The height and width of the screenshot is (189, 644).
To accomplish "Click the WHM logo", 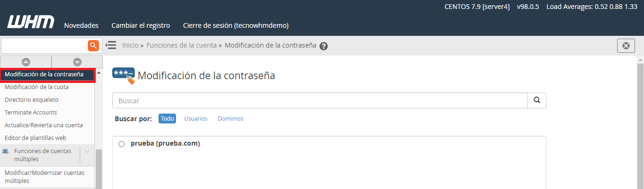I will click(x=31, y=22).
